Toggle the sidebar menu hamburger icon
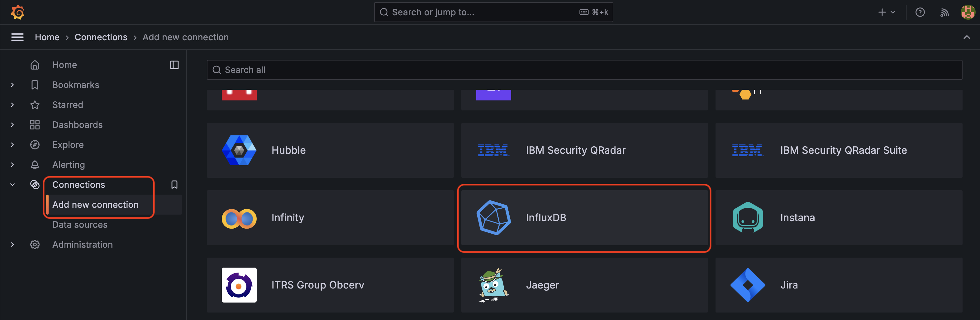The width and height of the screenshot is (980, 320). pyautogui.click(x=17, y=37)
